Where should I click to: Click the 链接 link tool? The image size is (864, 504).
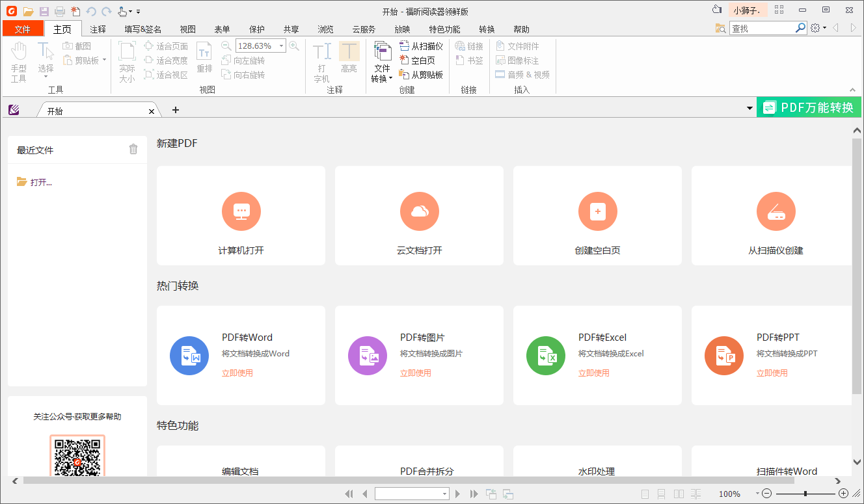tap(469, 46)
